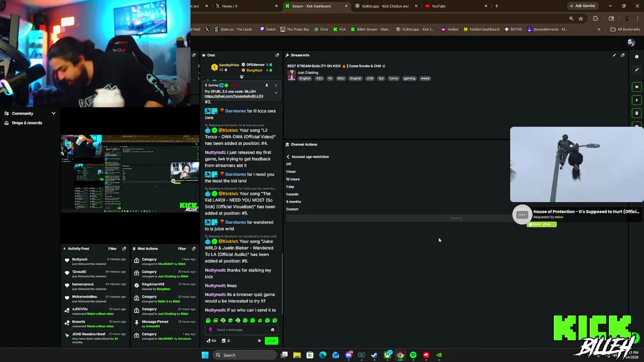This screenshot has width=644, height=362.
Task: Pop out the Chat panel
Action: (x=277, y=55)
